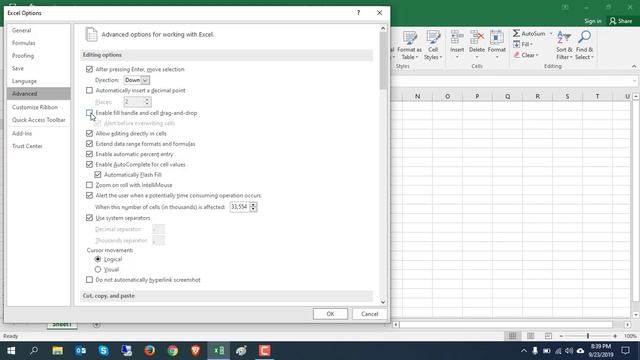Toggle Use system separators
The width and height of the screenshot is (640, 360).
[89, 218]
